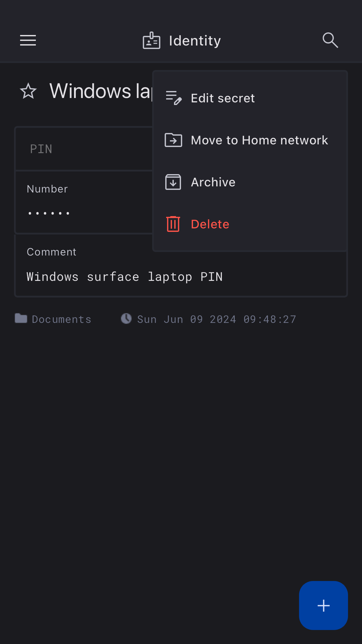Click the move-to-folder arrow icon

pyautogui.click(x=173, y=140)
